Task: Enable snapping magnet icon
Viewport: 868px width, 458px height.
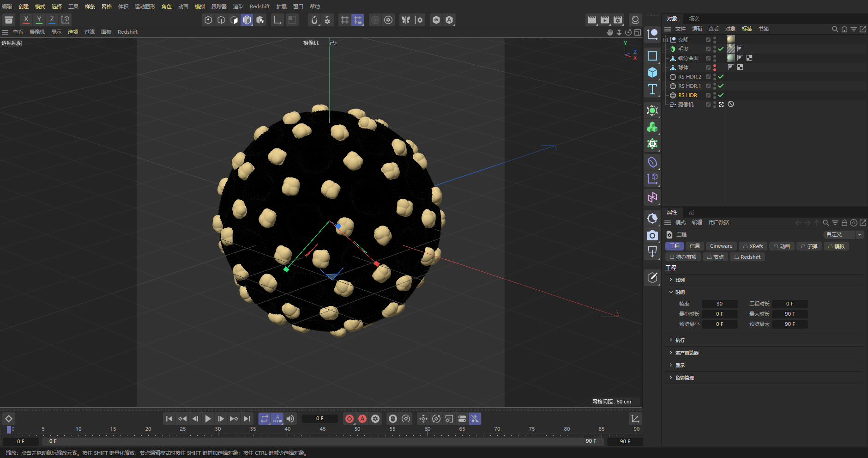Action: coord(314,20)
